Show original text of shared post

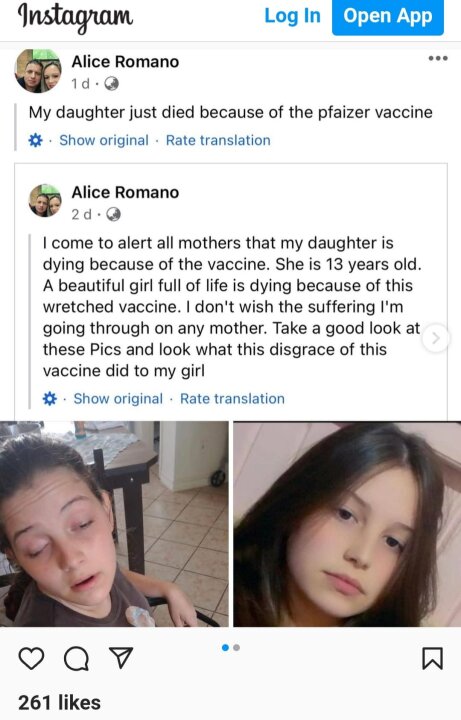point(118,399)
